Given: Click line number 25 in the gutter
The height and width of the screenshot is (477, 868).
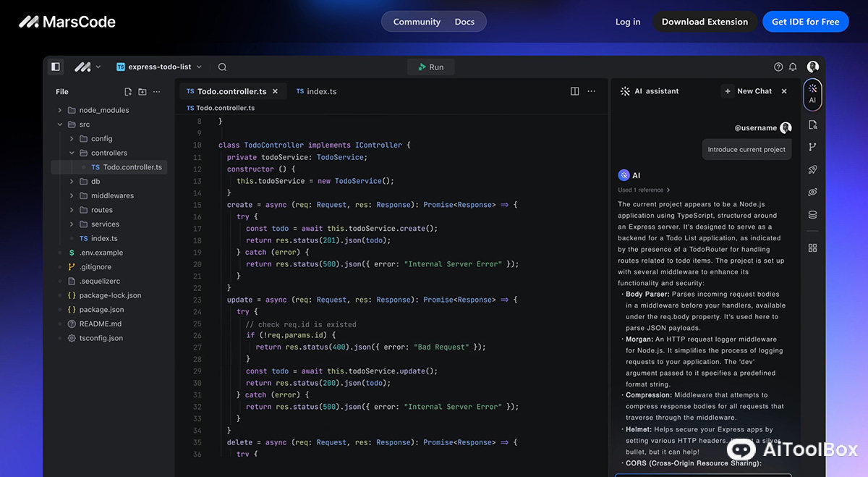Looking at the screenshot, I should pos(197,324).
